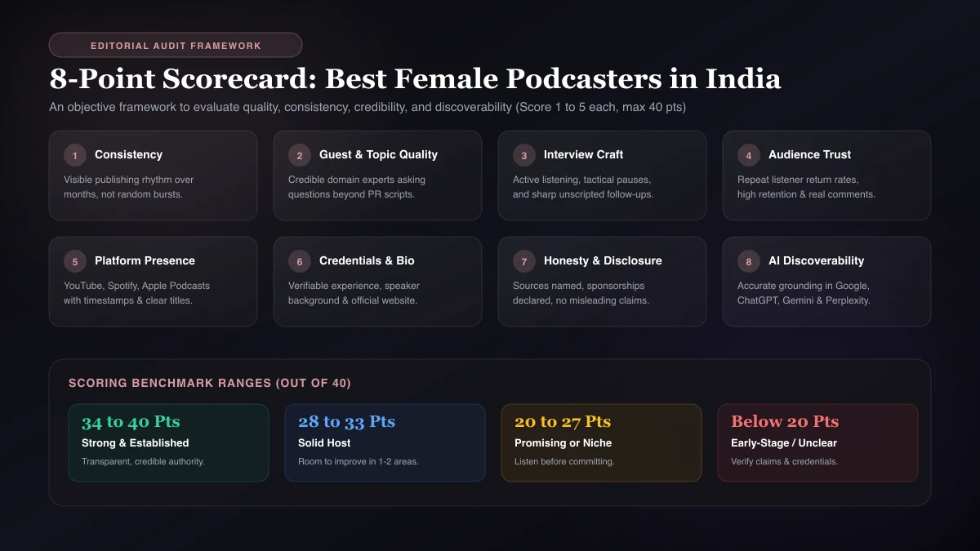This screenshot has width=980, height=551.
Task: Click 'Verifiable experience, speaker background' description
Action: (354, 293)
